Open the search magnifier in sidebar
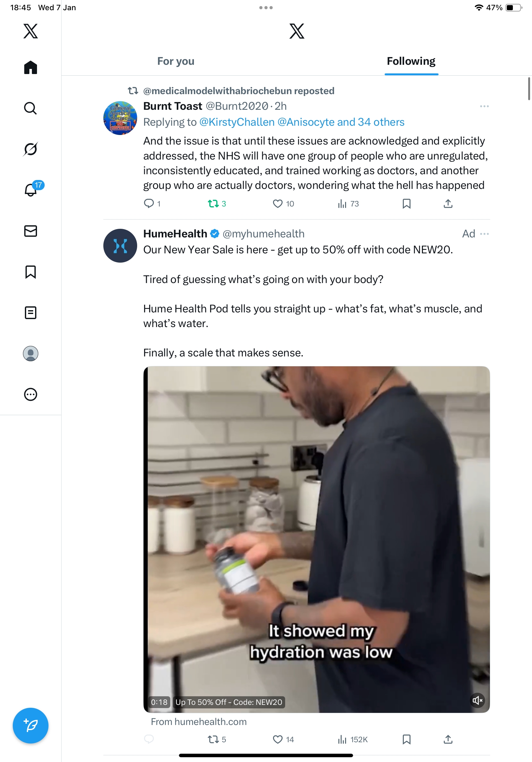This screenshot has width=532, height=762. (31, 108)
